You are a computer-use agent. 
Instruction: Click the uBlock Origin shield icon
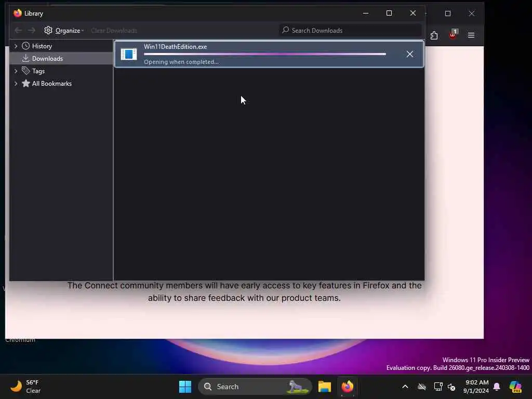coord(453,35)
